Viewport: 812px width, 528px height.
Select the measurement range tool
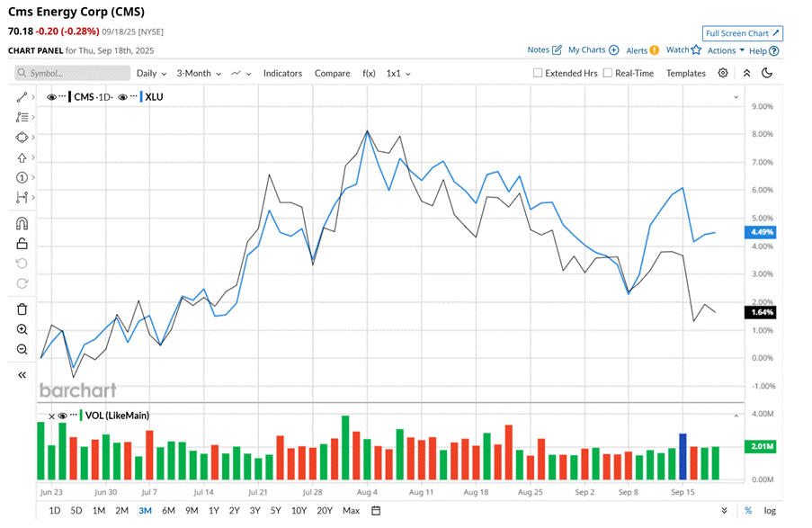point(22,197)
